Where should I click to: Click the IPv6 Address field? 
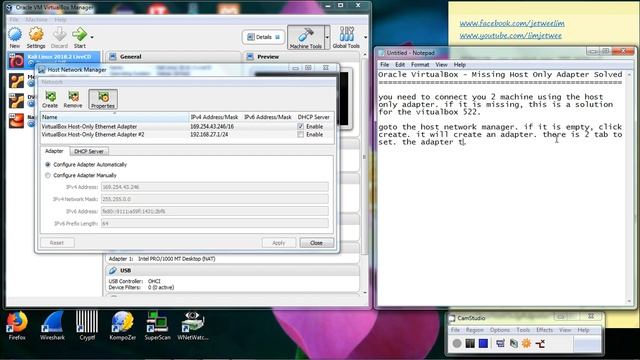pyautogui.click(x=215, y=211)
